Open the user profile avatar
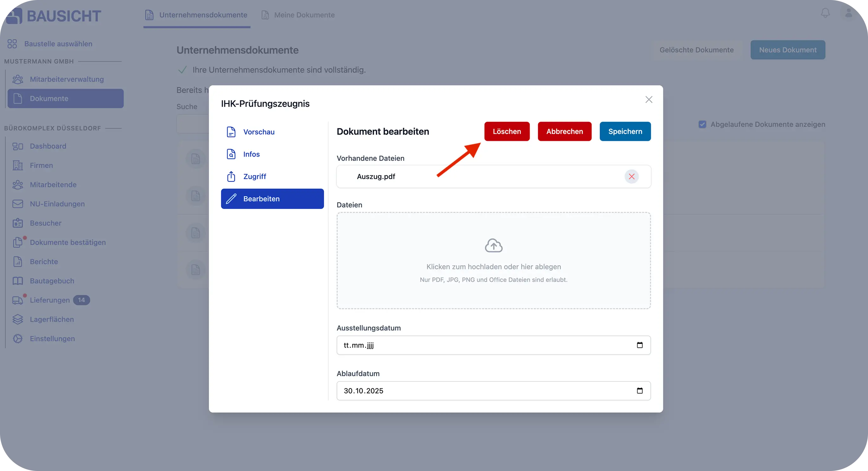Screen dimensions: 868x471 click(848, 13)
